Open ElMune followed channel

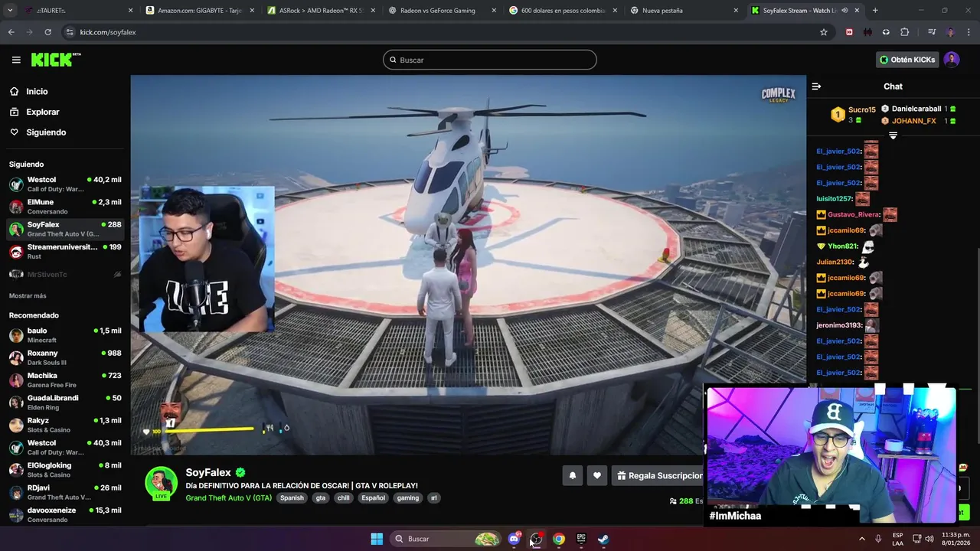(65, 207)
